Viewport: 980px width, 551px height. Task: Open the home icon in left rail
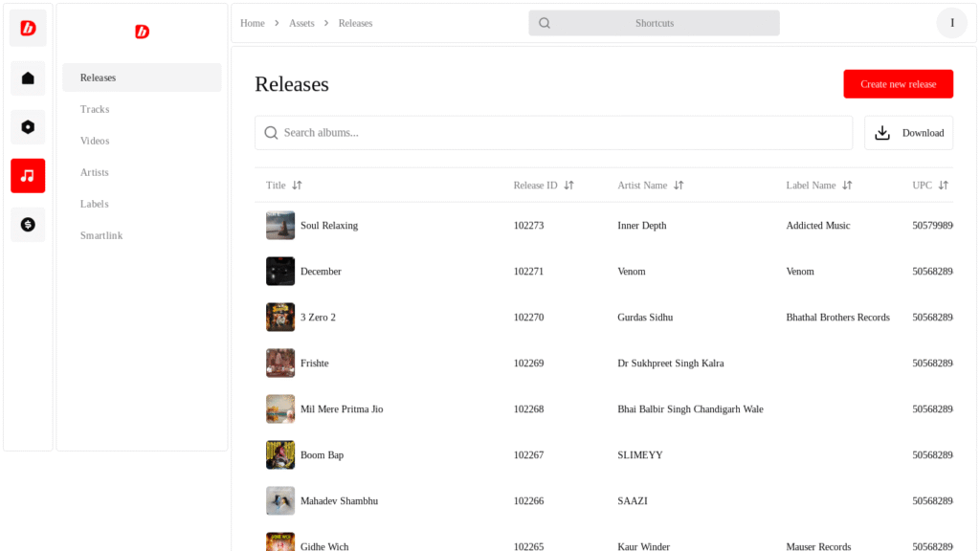(28, 78)
